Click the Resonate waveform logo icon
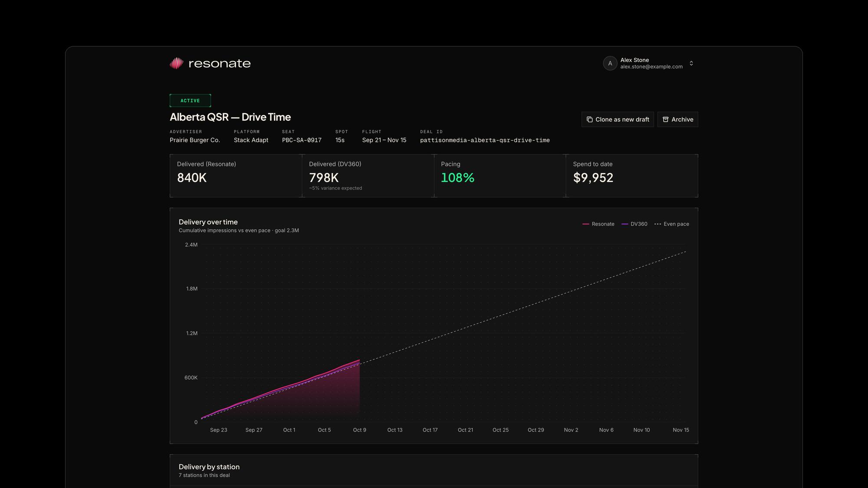868x488 pixels. [x=177, y=63]
